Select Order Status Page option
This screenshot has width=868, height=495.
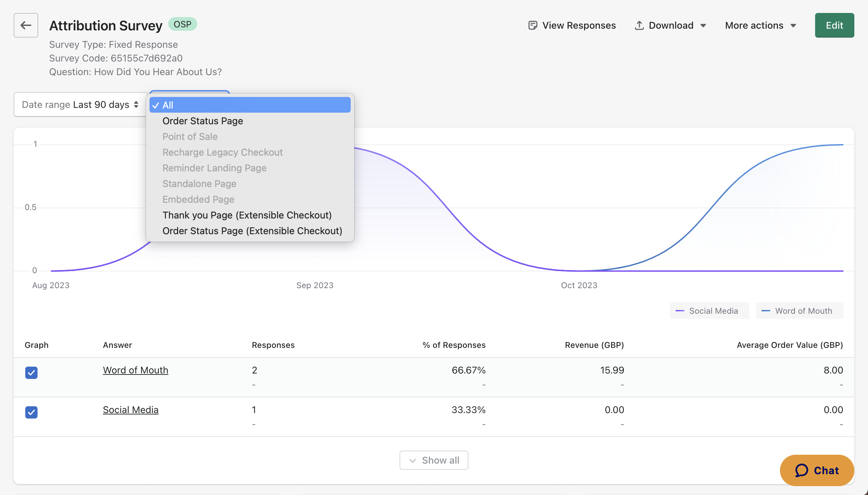click(203, 121)
